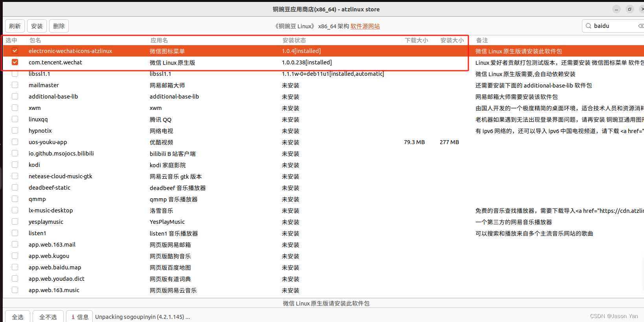
Task: Sort by the 安装状态 column header
Action: (294, 40)
